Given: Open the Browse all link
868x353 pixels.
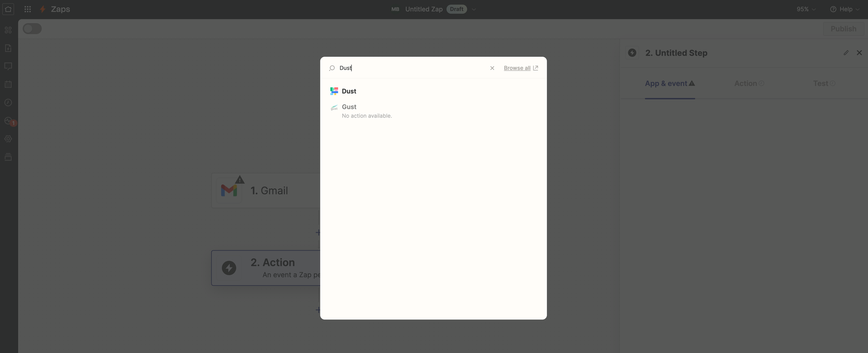Looking at the screenshot, I should [521, 68].
